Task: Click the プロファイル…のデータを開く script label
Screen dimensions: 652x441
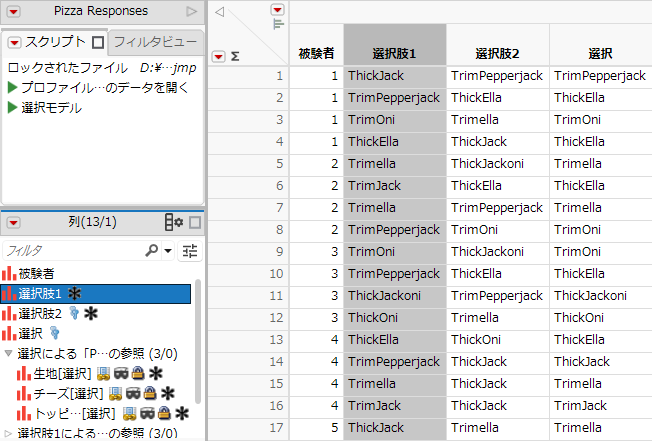Action: 105,87
